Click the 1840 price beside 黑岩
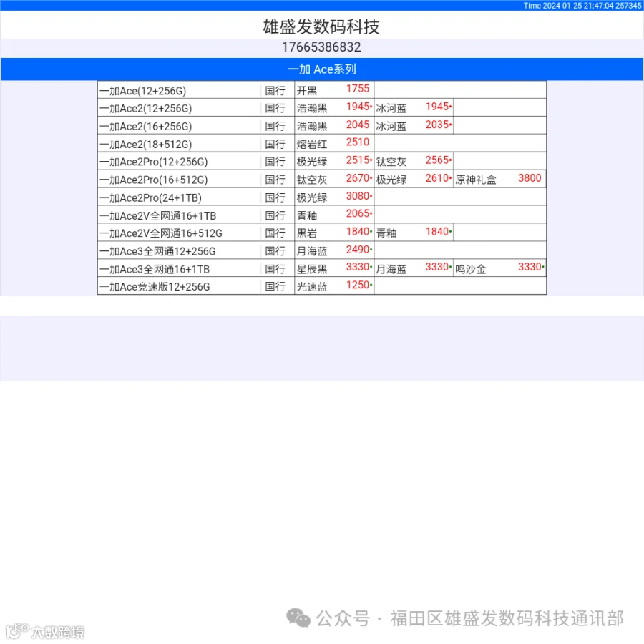Image resolution: width=644 pixels, height=644 pixels. click(x=358, y=232)
